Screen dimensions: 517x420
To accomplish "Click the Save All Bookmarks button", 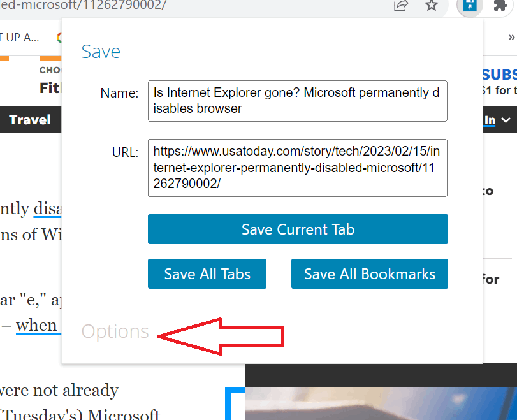I will (x=370, y=273).
